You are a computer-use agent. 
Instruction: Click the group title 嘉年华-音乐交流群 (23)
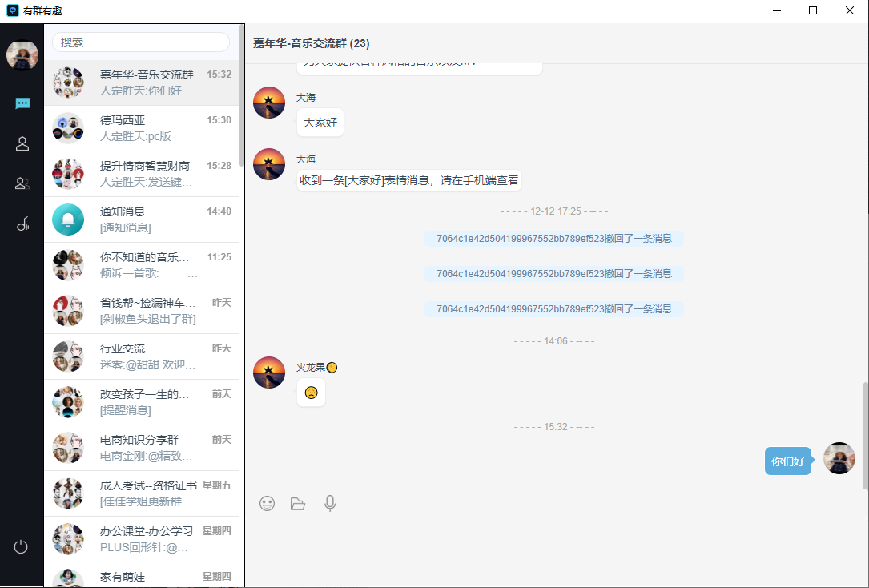[311, 43]
